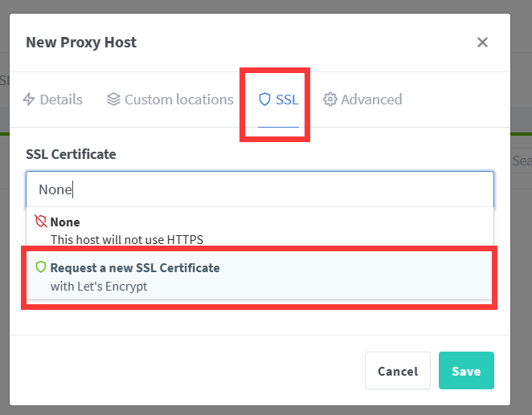
Task: Click the lightning bolt icon beside Details
Action: (29, 100)
